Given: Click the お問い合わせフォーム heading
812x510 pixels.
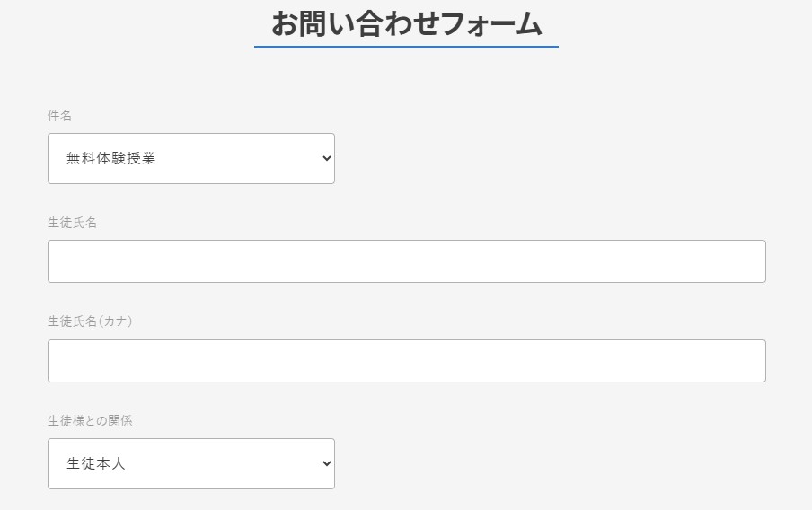Looking at the screenshot, I should [406, 24].
